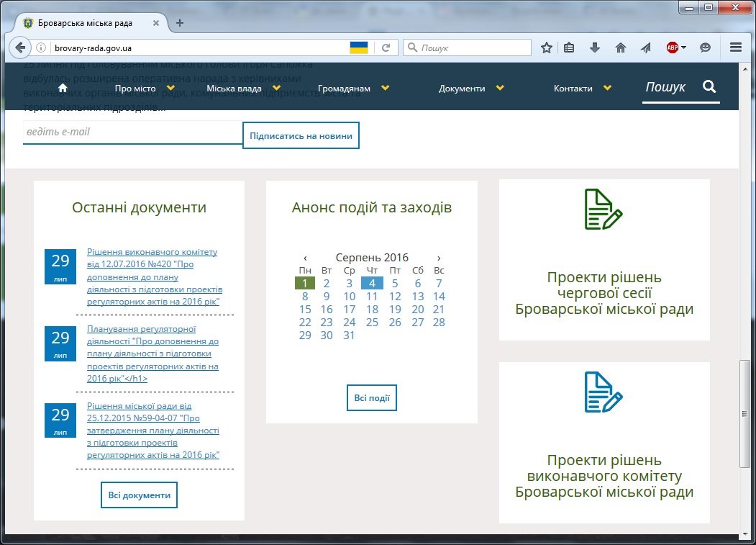Open Adblock Plus ABP icon

click(672, 48)
